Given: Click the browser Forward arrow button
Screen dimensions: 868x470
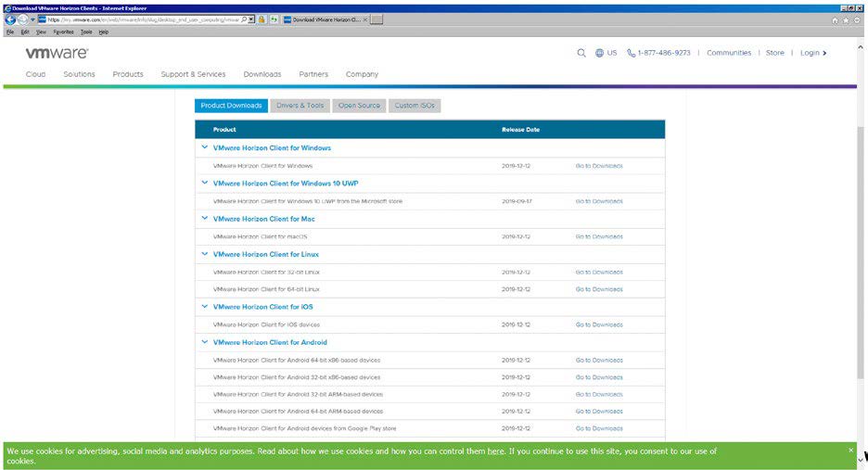Looking at the screenshot, I should (x=22, y=19).
